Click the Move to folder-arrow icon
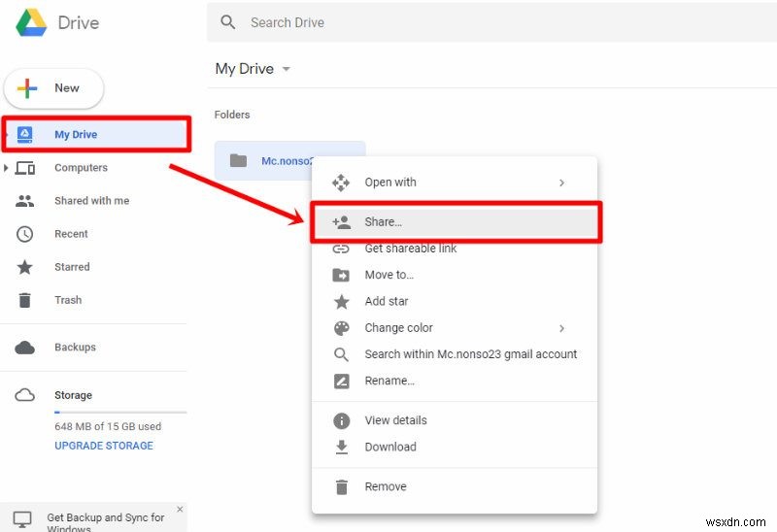Image resolution: width=777 pixels, height=532 pixels. coord(341,275)
